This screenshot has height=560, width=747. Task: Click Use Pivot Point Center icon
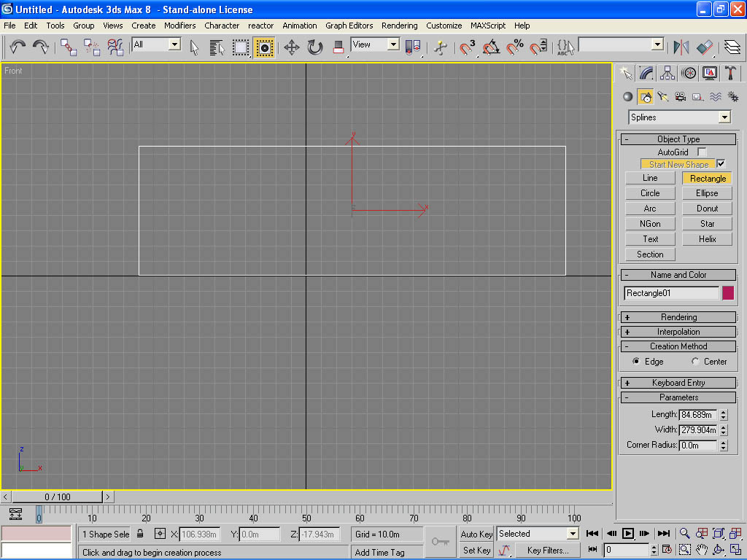413,47
